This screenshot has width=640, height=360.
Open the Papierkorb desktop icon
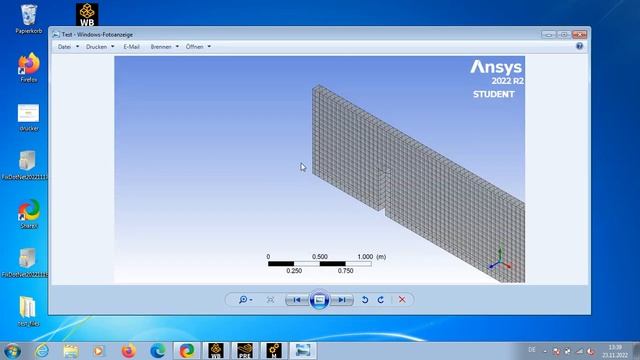click(x=29, y=19)
